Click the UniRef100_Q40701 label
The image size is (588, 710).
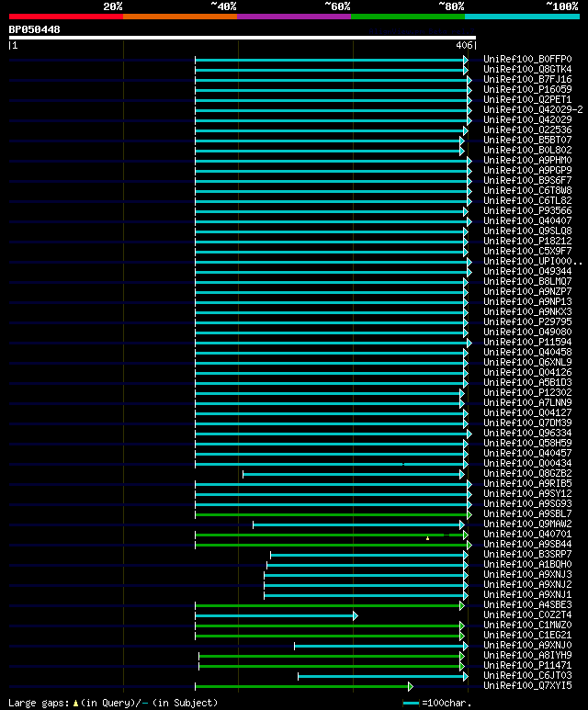[527, 535]
